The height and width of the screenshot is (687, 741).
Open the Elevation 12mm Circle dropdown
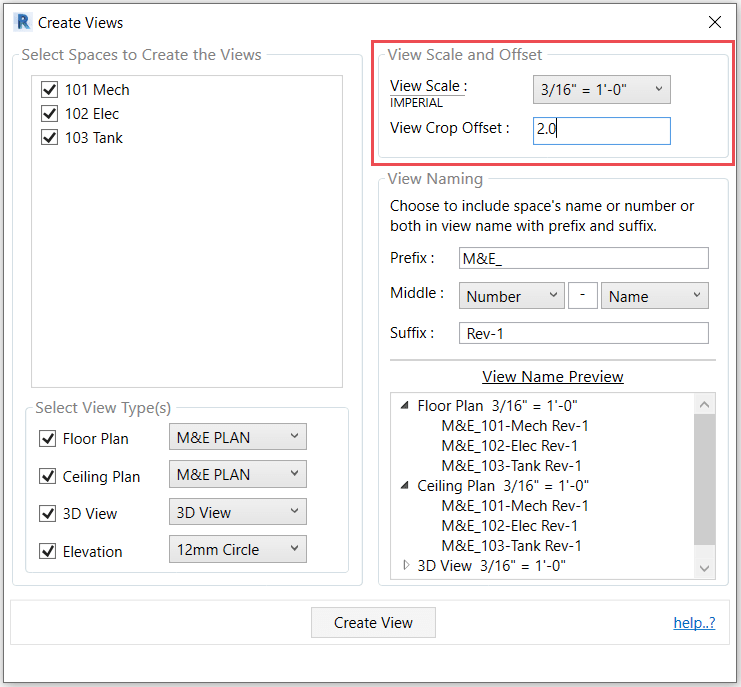pyautogui.click(x=237, y=549)
